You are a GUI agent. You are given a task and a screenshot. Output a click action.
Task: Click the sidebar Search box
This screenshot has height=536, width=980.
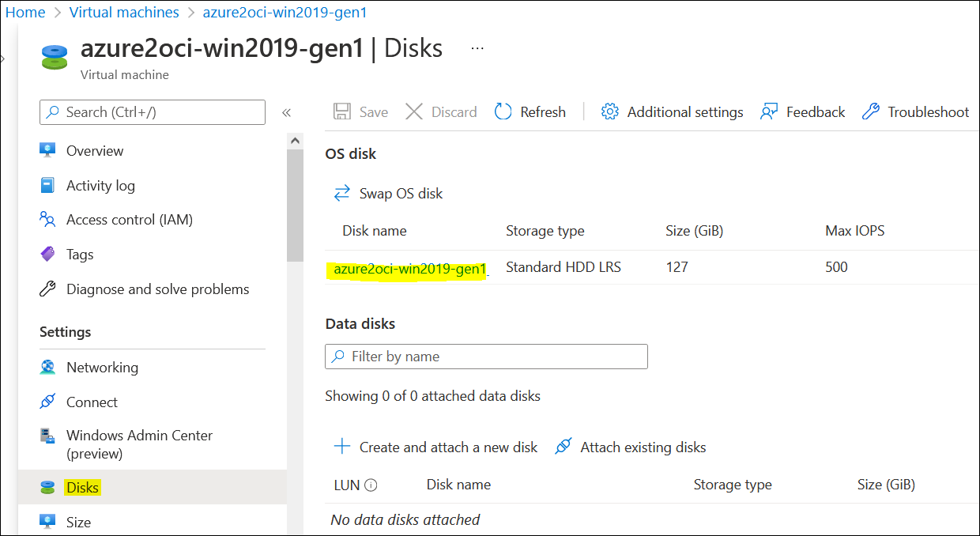tap(153, 112)
